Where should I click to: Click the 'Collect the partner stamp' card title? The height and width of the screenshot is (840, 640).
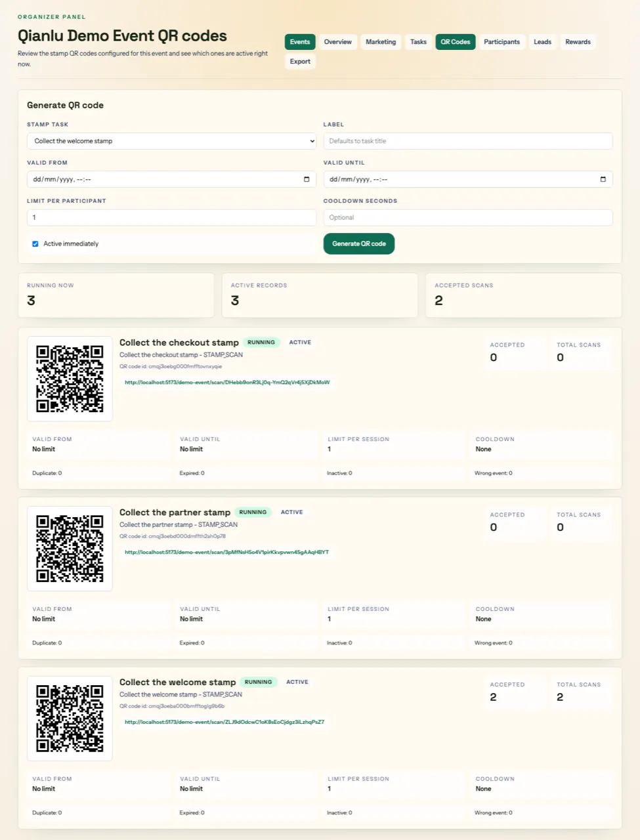pyautogui.click(x=175, y=513)
